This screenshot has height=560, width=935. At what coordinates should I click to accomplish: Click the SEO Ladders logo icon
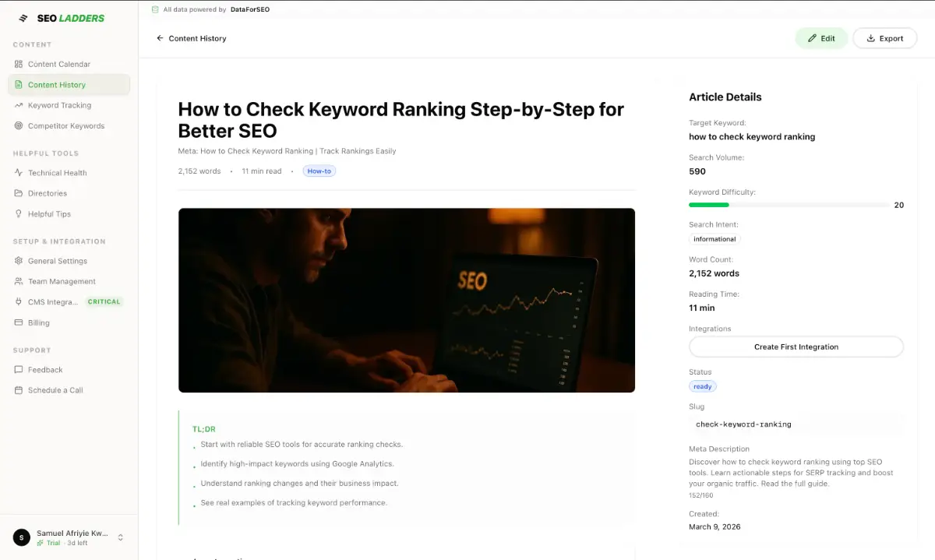point(23,18)
